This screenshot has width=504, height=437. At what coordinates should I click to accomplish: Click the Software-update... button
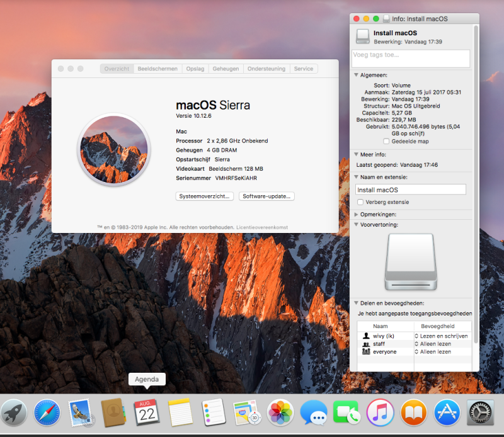[x=266, y=196]
